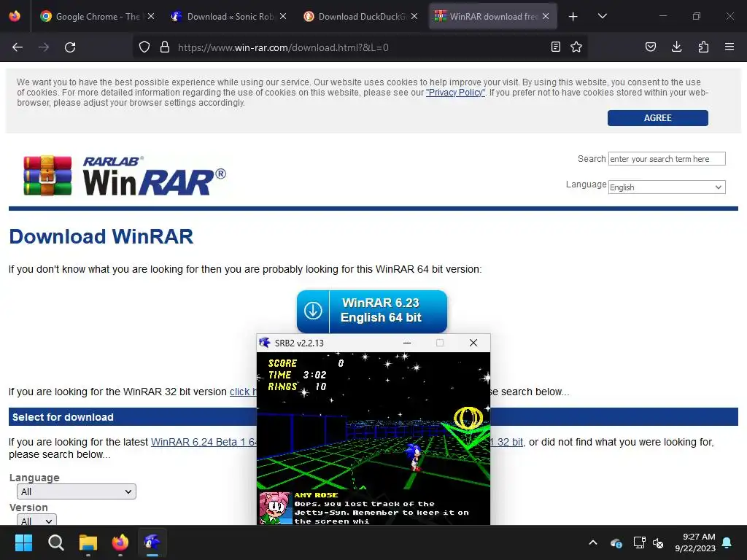Open the network display tray icon
The image size is (747, 560).
click(639, 542)
